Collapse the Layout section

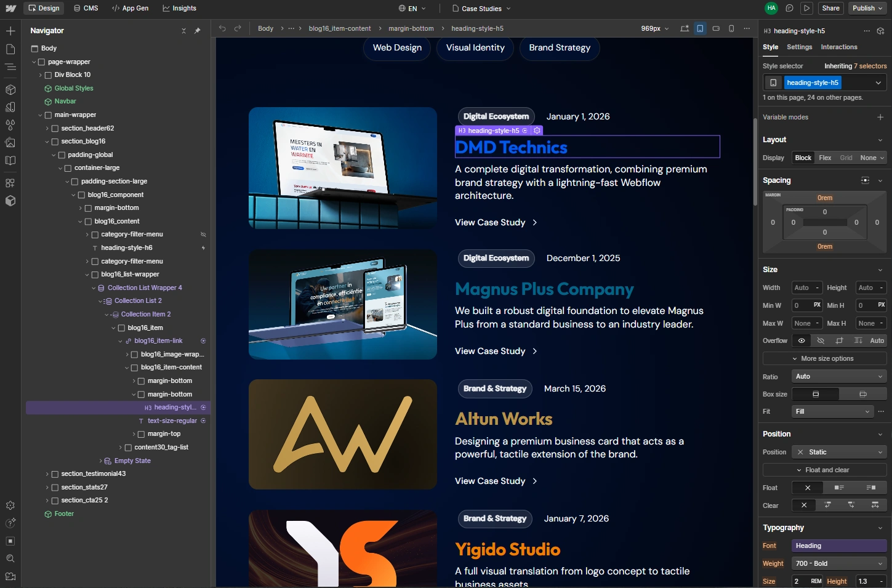[x=880, y=140]
